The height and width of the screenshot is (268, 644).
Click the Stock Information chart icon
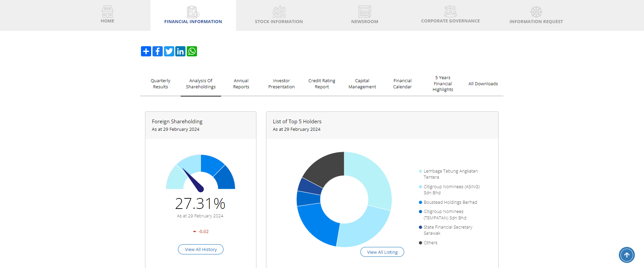[x=279, y=12]
